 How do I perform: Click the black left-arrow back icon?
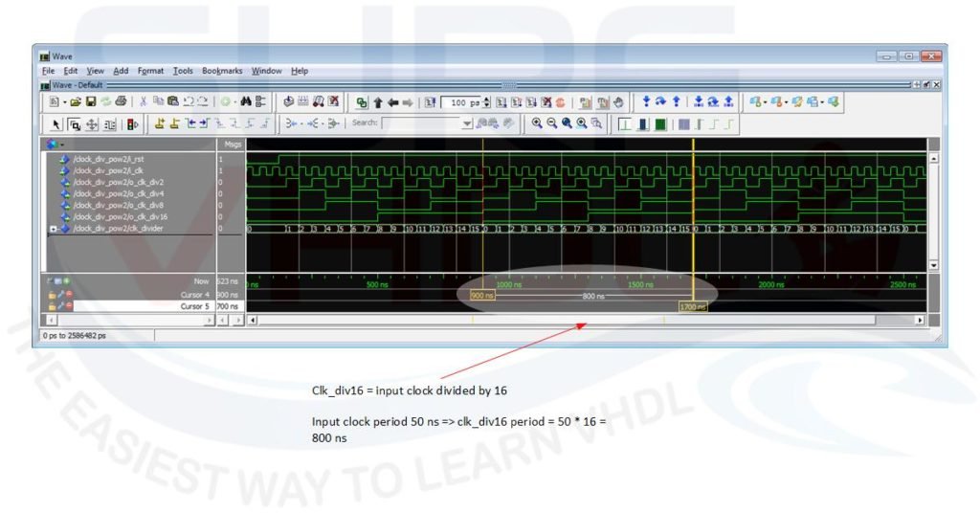393,102
